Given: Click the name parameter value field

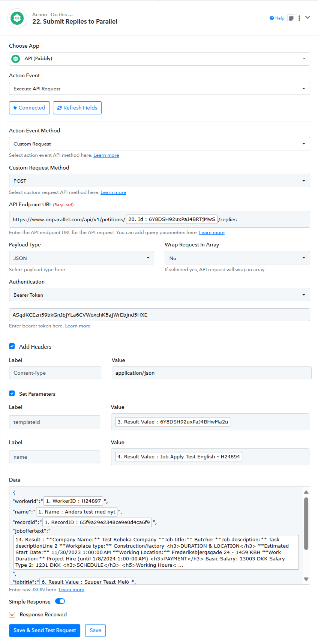Looking at the screenshot, I should click(210, 456).
